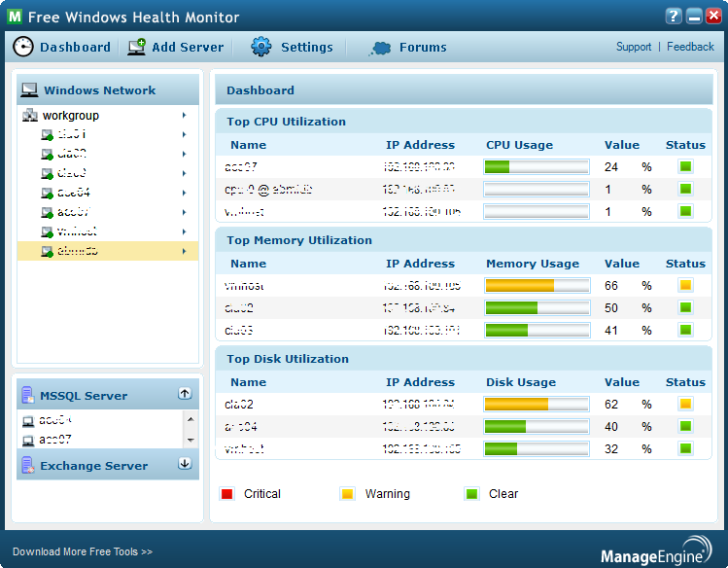Click the 66% memory usage bar
This screenshot has width=728, height=568.
coord(537,285)
